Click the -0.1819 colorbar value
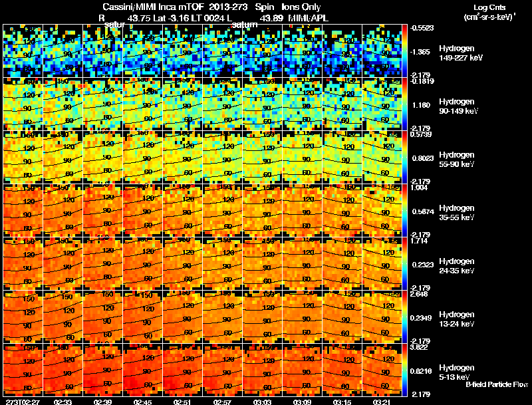Viewport: 532px width, 405px height. pyautogui.click(x=422, y=81)
